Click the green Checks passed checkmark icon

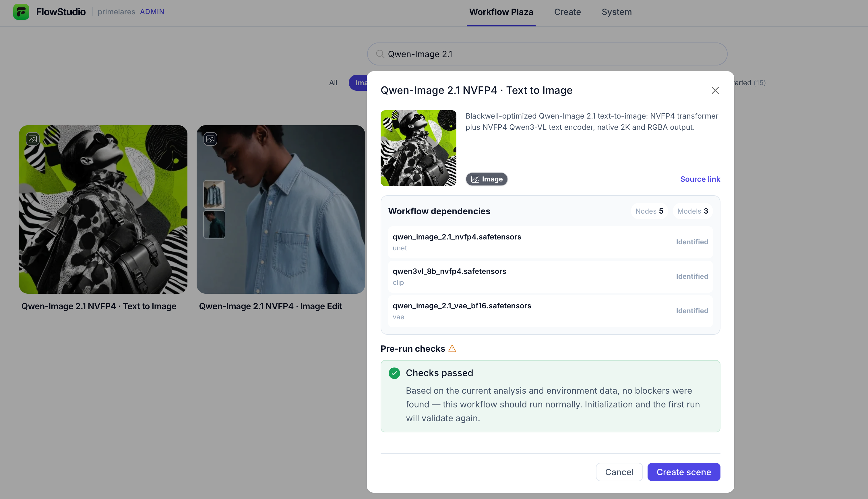(x=394, y=373)
